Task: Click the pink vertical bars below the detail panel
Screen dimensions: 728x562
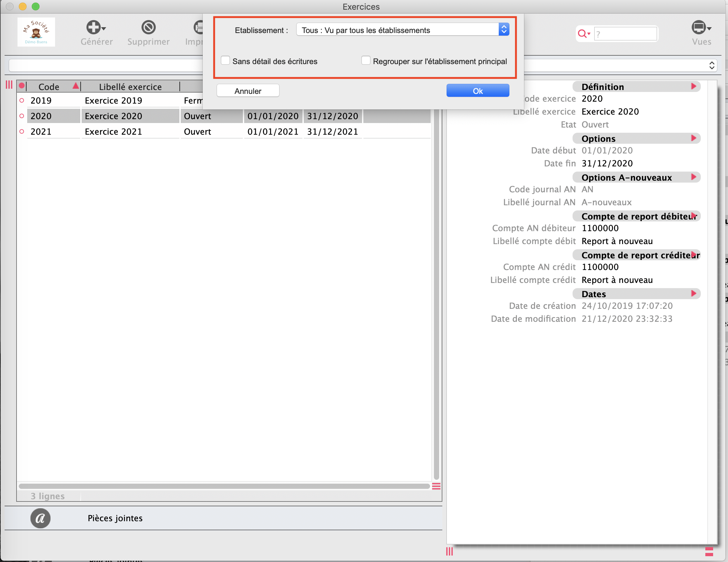Action: [x=449, y=551]
